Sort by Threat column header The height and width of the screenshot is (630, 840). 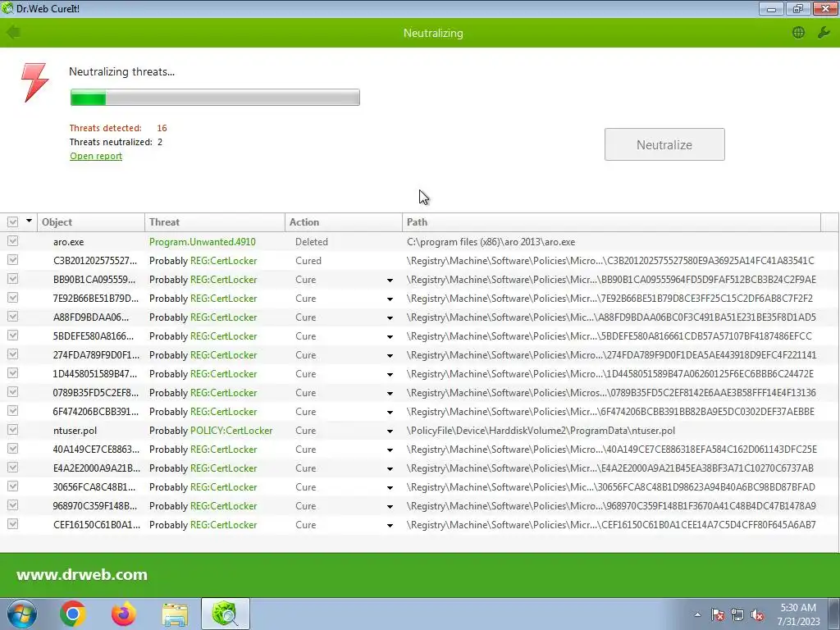(215, 221)
